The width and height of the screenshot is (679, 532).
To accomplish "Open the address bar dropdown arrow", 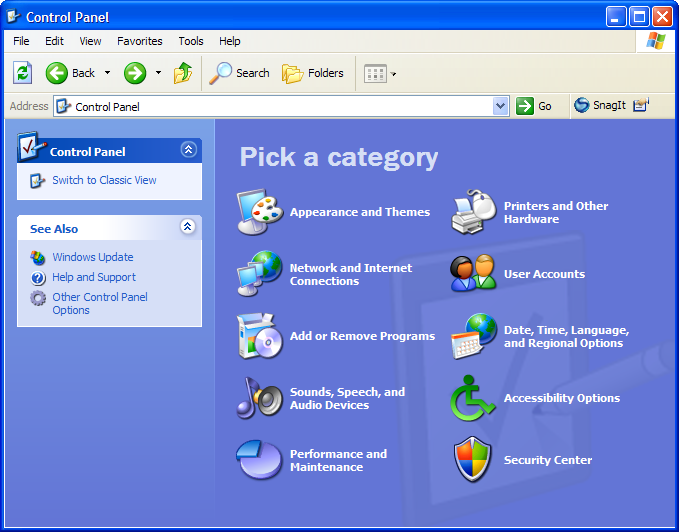I will [x=501, y=106].
